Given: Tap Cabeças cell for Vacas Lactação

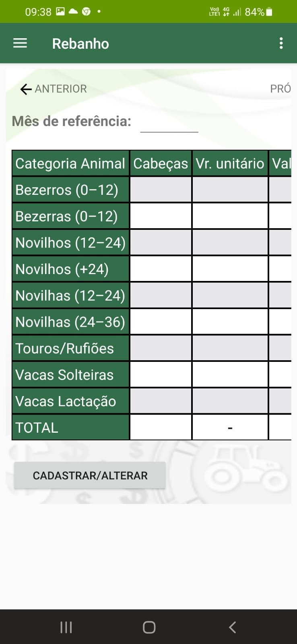Looking at the screenshot, I should (x=161, y=401).
